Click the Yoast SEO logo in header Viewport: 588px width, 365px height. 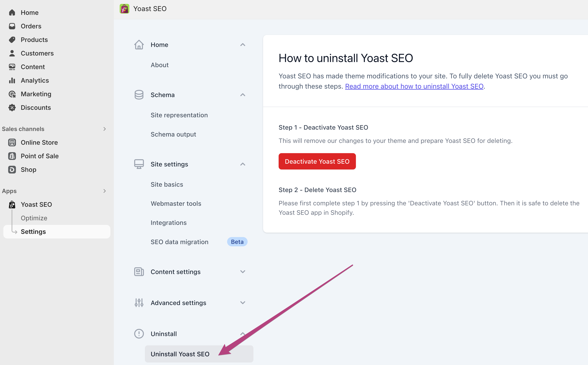point(124,9)
